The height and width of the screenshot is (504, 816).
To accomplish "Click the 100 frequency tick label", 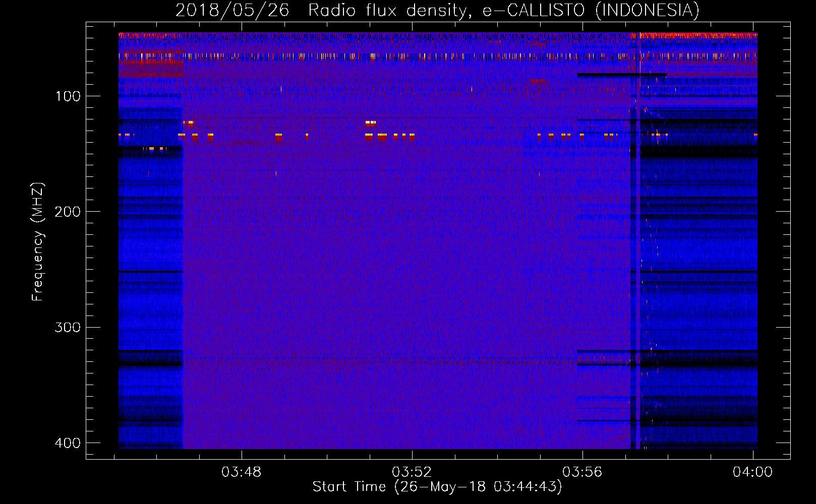I will (68, 96).
